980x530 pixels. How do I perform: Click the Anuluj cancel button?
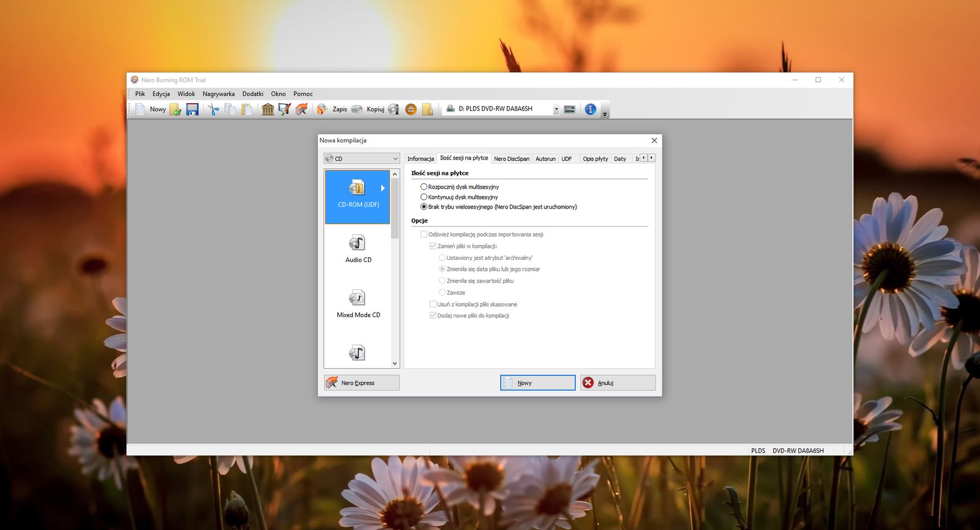[618, 383]
